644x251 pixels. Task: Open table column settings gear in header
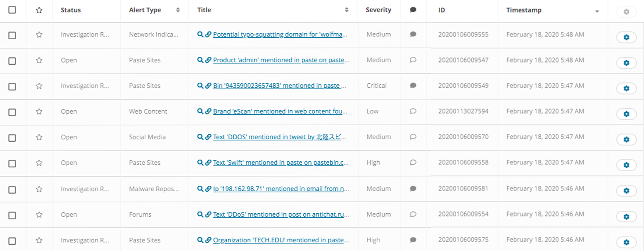pyautogui.click(x=626, y=12)
